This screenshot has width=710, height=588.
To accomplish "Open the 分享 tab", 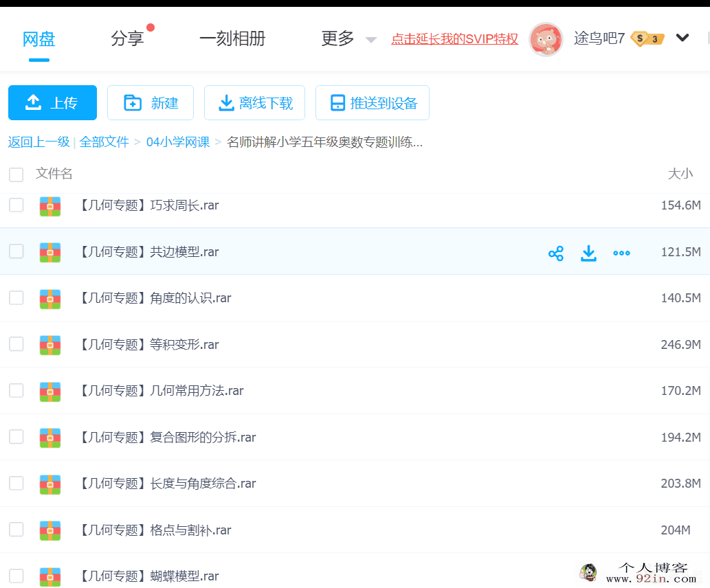I will click(127, 38).
